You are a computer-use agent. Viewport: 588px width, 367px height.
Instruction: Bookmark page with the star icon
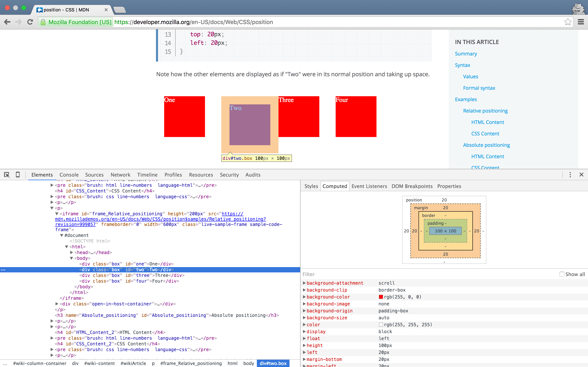(568, 22)
